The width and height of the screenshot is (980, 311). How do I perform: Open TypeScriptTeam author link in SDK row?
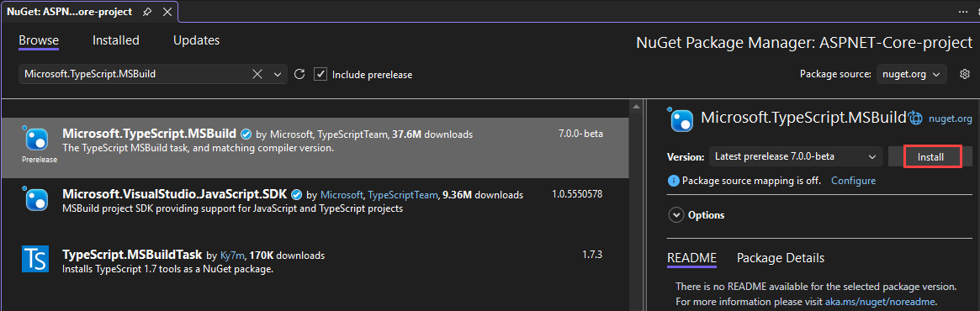tap(402, 195)
